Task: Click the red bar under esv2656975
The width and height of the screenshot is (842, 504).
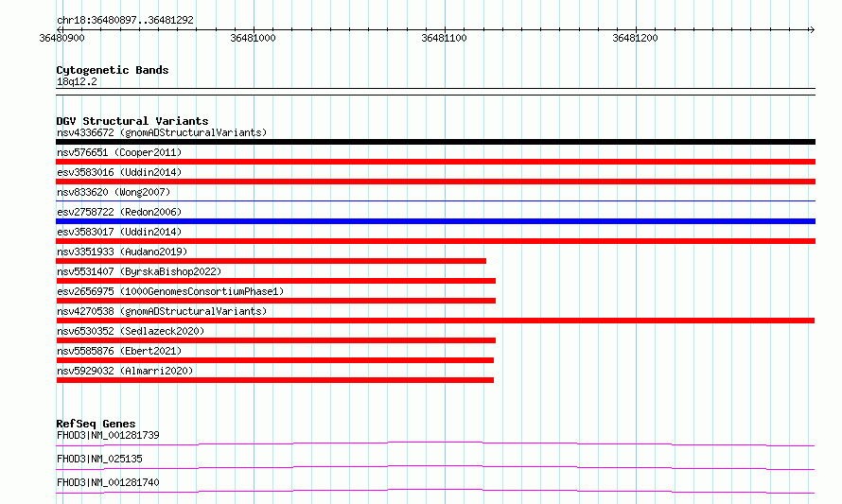Action: [x=276, y=301]
